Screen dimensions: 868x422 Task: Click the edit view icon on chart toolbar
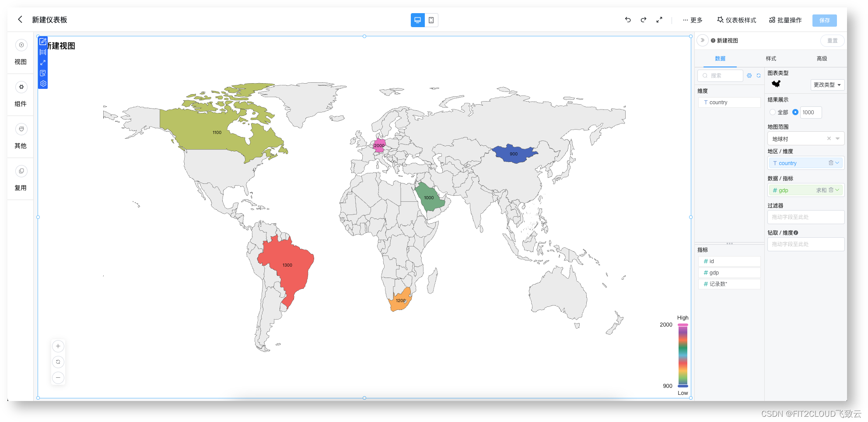(43, 42)
